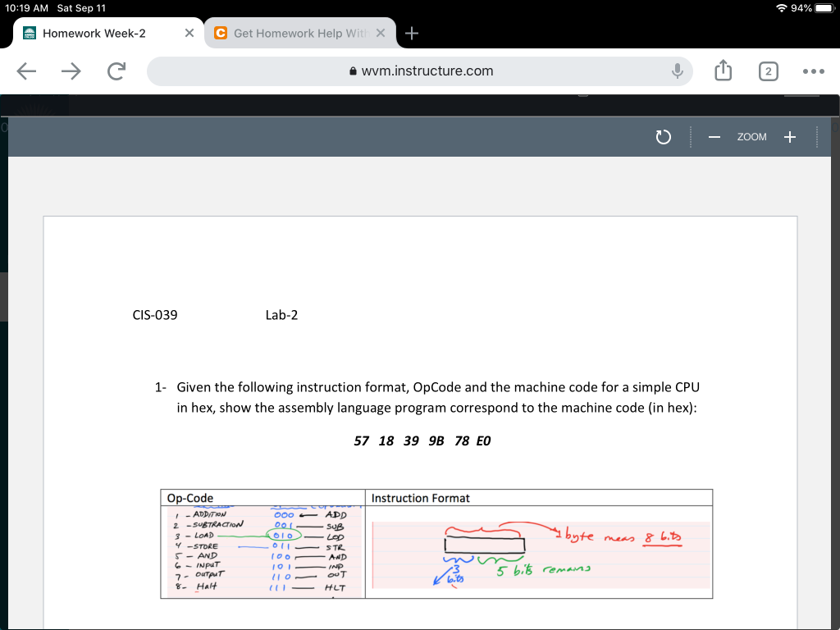840x630 pixels.
Task: Zoom out the document with minus
Action: click(714, 137)
